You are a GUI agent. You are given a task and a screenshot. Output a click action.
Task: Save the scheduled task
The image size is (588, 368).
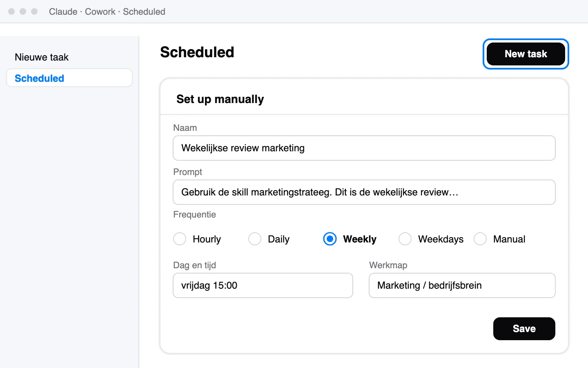click(x=524, y=329)
